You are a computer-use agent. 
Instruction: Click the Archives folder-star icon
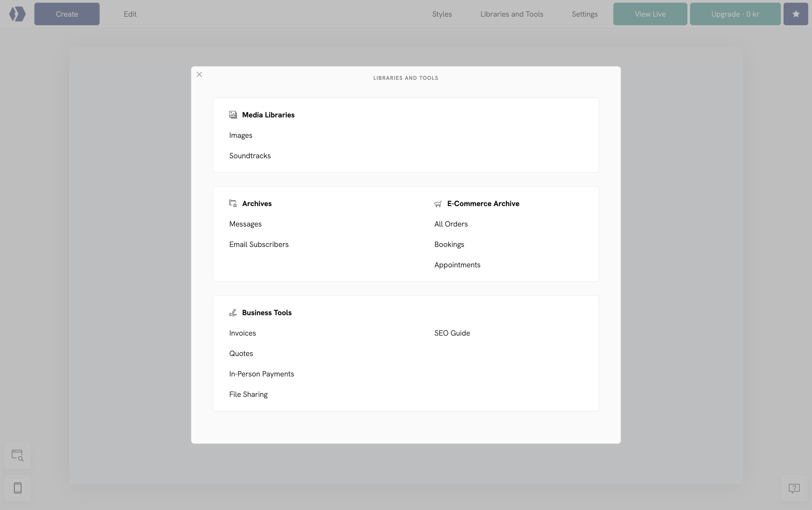tap(233, 203)
